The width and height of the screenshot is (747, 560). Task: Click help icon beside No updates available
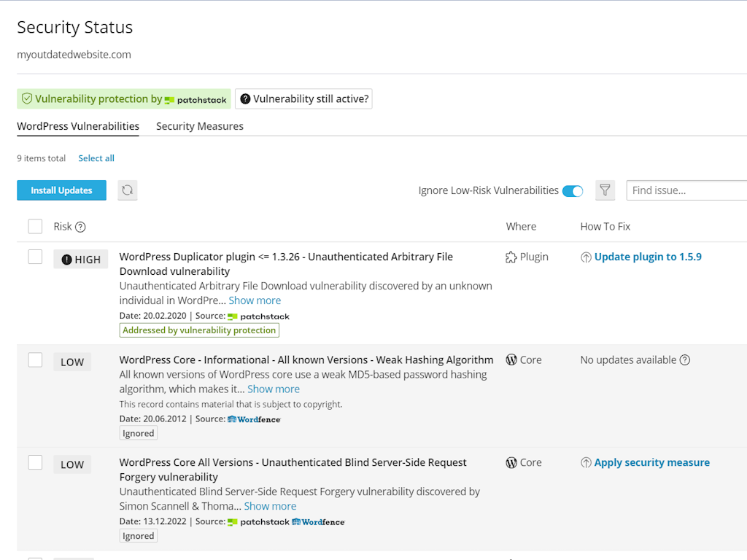(x=684, y=359)
